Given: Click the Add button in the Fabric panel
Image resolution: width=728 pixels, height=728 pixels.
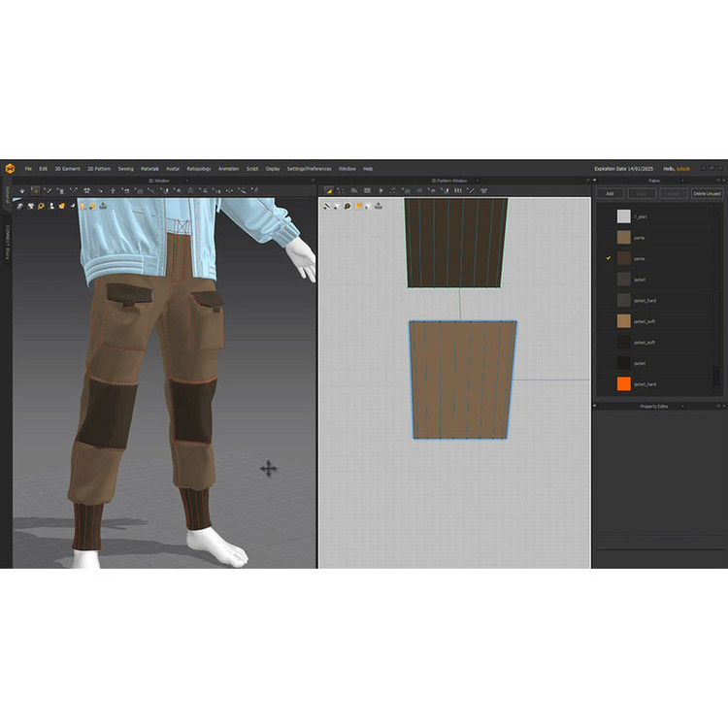Looking at the screenshot, I should (610, 194).
